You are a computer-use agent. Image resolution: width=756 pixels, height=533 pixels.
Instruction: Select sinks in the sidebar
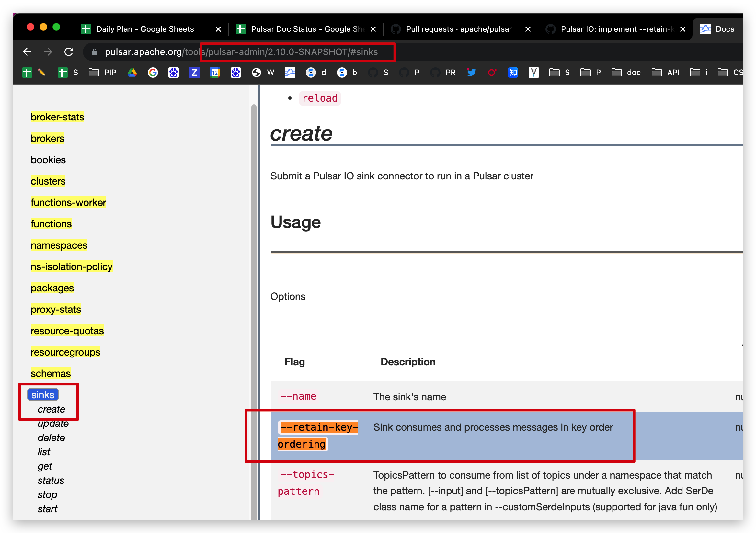[x=43, y=394]
